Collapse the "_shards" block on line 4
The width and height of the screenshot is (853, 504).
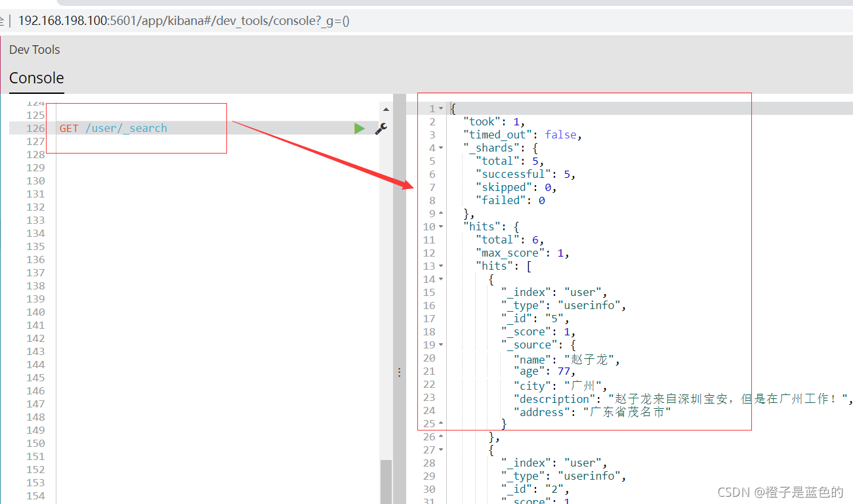[441, 148]
